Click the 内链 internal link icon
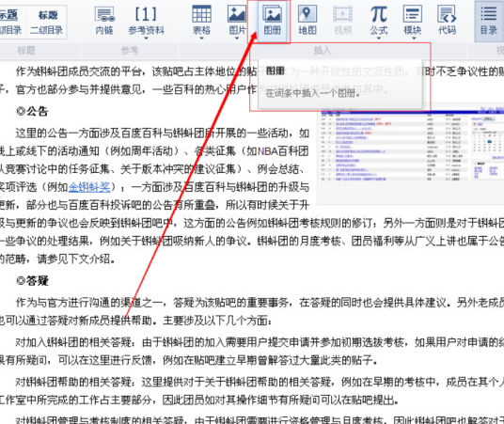504x424 pixels. [x=104, y=21]
